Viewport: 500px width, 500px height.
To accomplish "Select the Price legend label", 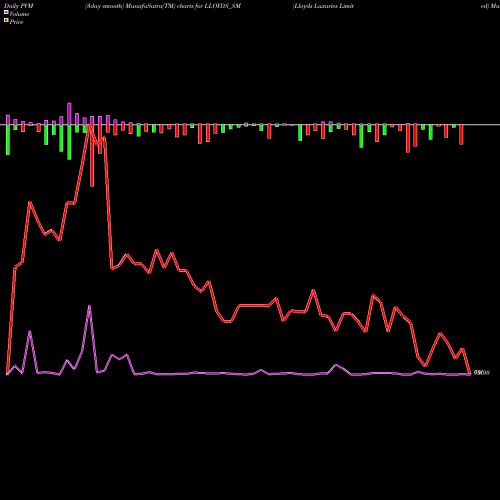I will tap(16, 22).
